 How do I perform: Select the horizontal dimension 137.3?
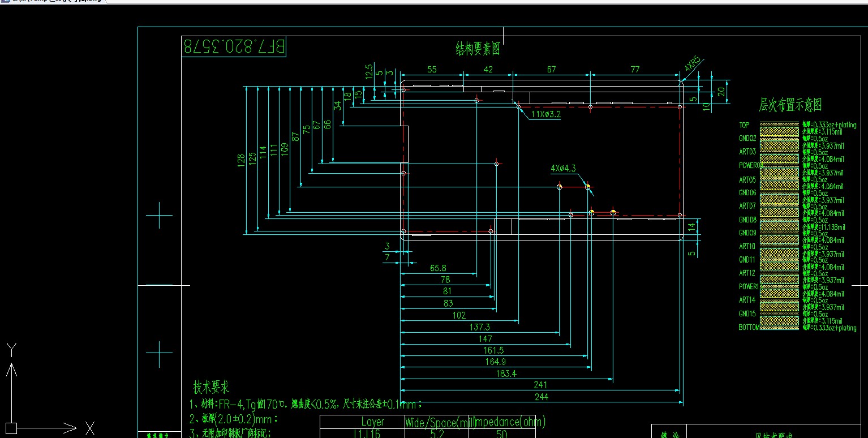pos(480,327)
